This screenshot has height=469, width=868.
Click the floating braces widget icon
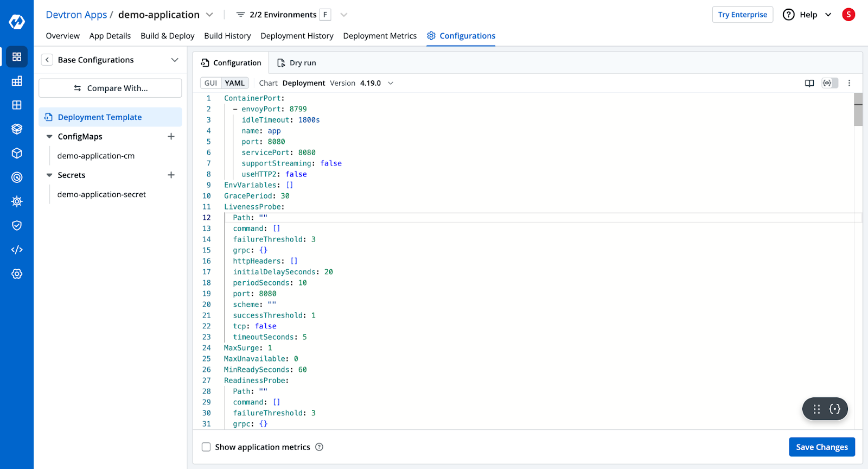pos(835,409)
